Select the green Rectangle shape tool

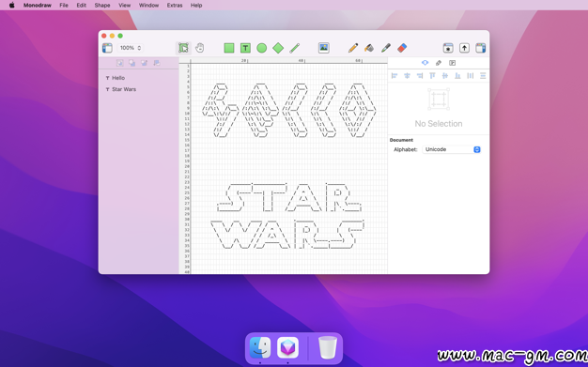pos(229,48)
